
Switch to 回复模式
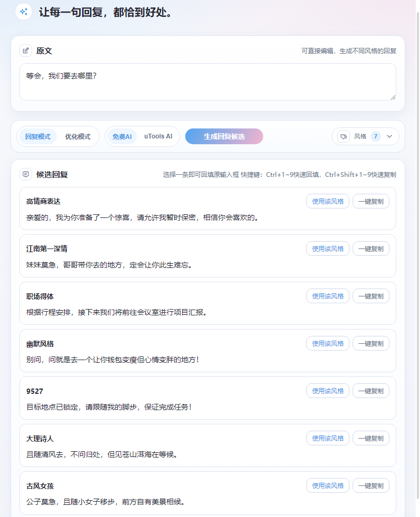38,136
